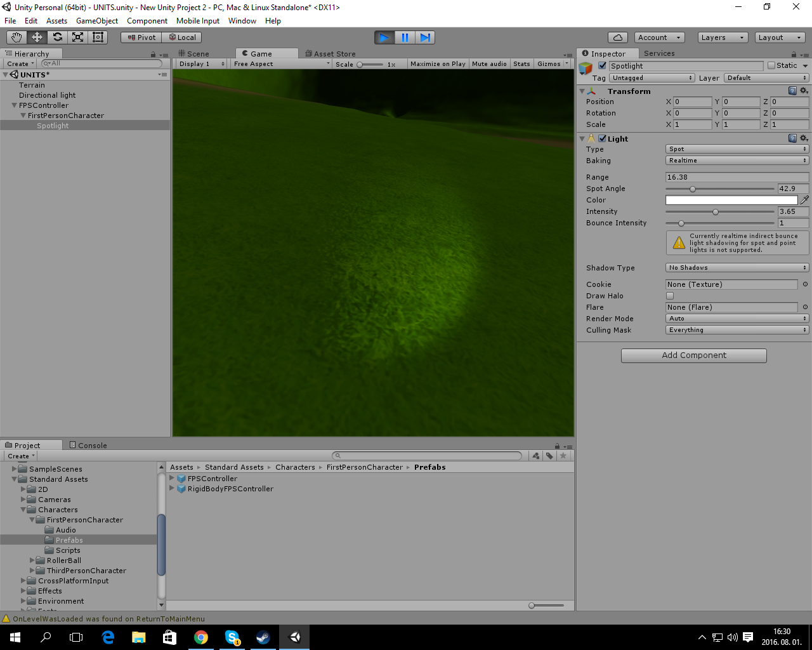The width and height of the screenshot is (812, 650).
Task: Open Microsoft Edge from taskbar
Action: click(x=108, y=637)
